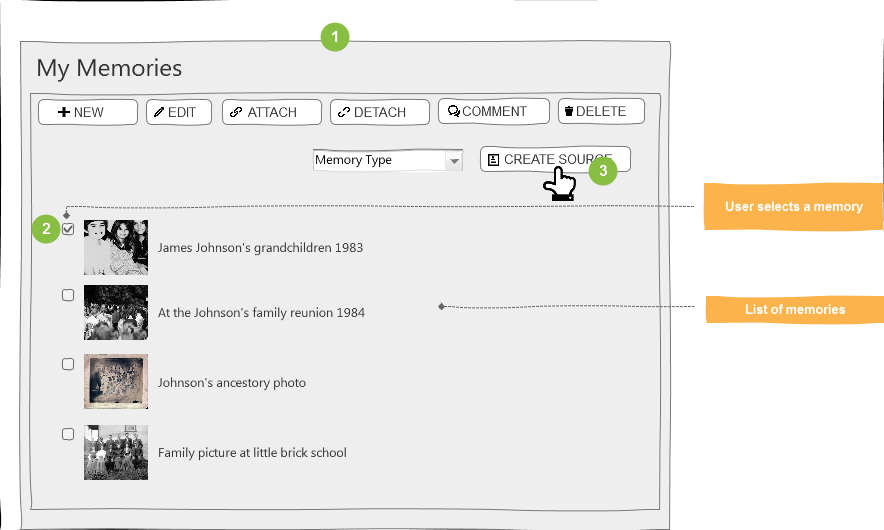Screen dimensions: 884x530
Task: Click the CREATE SOURCE button text
Action: (x=558, y=160)
